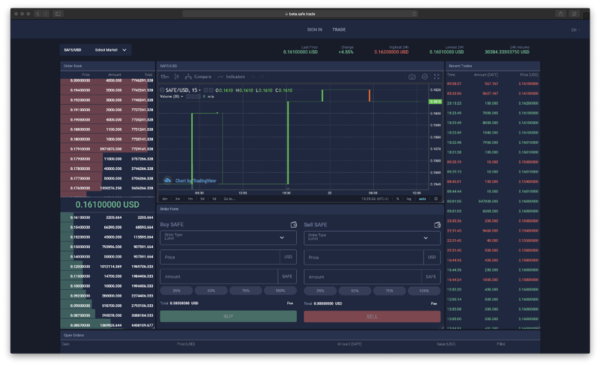Open the Indicators menu in chart toolbar

point(232,77)
